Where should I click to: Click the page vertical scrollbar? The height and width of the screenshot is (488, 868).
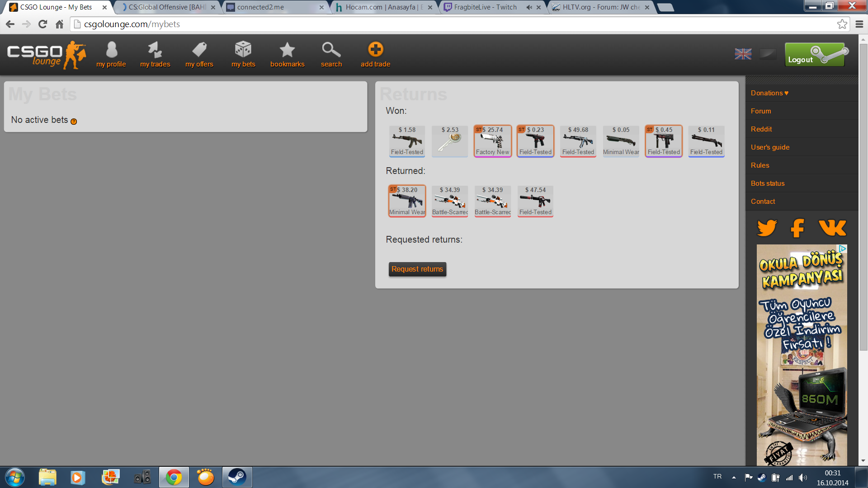tap(863, 197)
